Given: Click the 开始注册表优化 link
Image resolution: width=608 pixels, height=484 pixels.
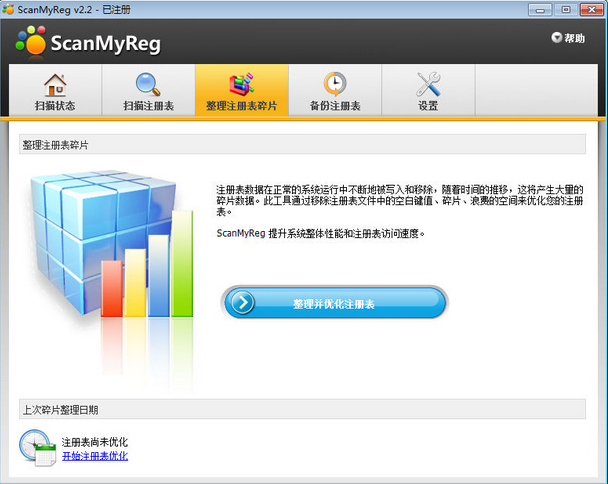Looking at the screenshot, I should point(95,456).
